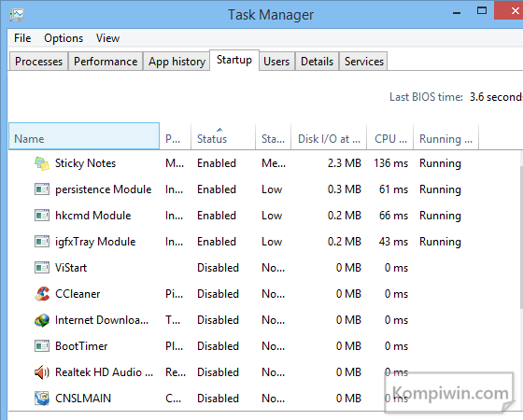
Task: Click Running state of hkcmd Module
Action: [440, 216]
